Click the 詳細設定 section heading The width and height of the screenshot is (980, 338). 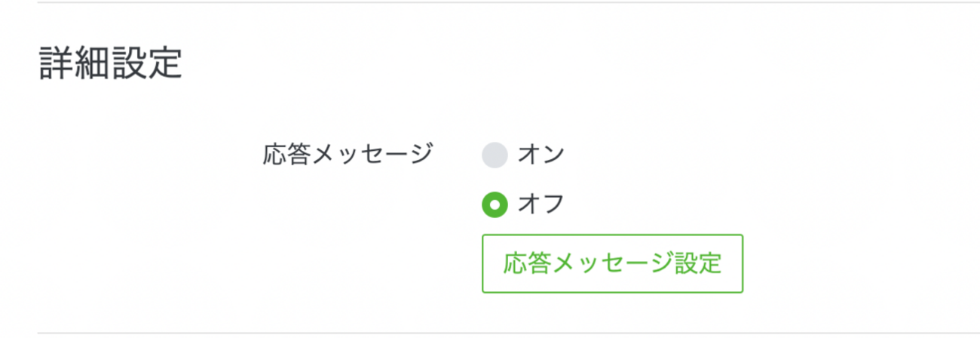110,66
